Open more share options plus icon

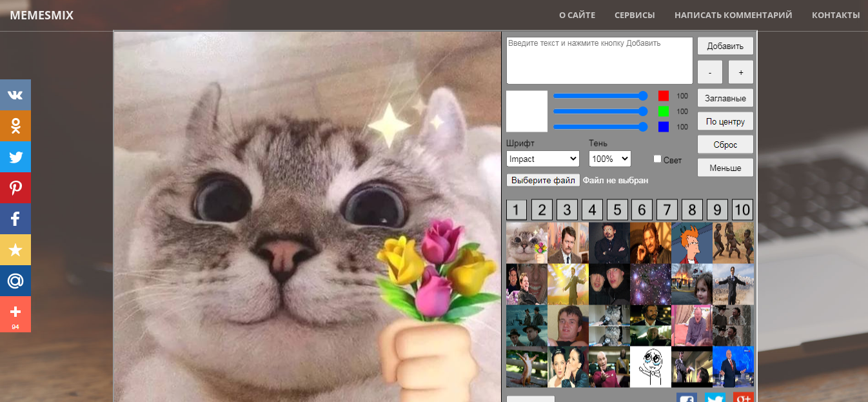(15, 312)
